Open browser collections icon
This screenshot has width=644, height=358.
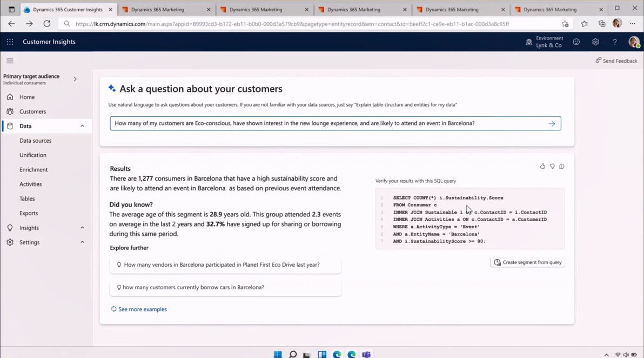coord(602,24)
